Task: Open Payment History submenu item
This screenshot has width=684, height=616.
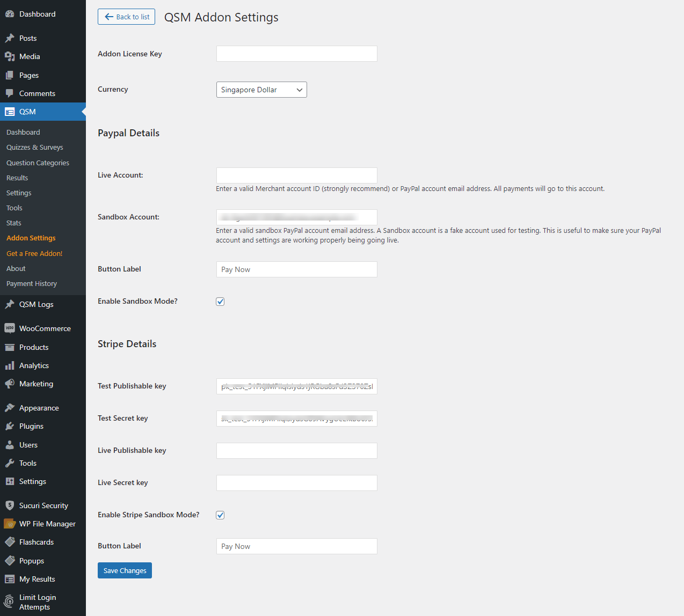Action: click(32, 283)
